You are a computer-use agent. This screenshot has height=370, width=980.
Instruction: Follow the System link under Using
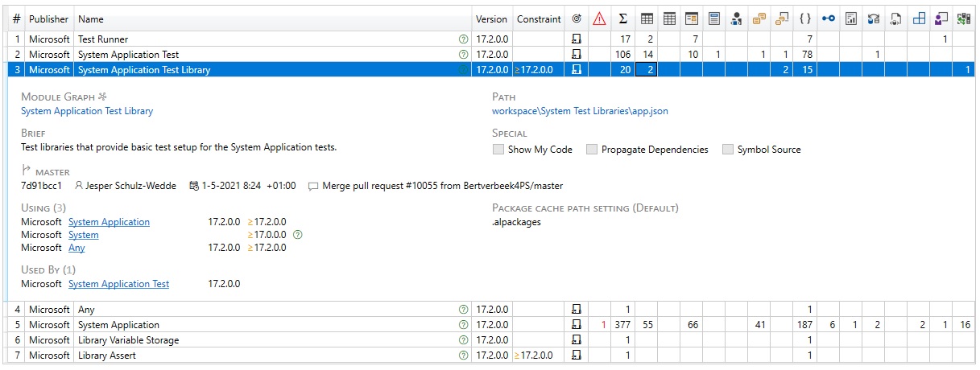click(84, 235)
